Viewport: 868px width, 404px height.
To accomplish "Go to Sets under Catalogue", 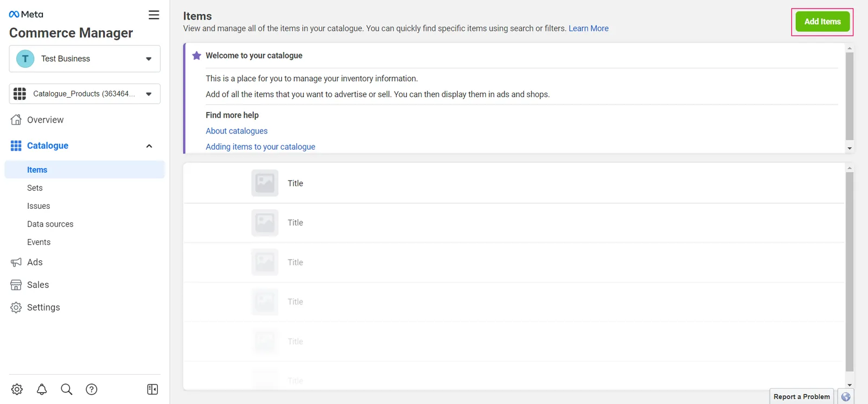I will click(35, 188).
